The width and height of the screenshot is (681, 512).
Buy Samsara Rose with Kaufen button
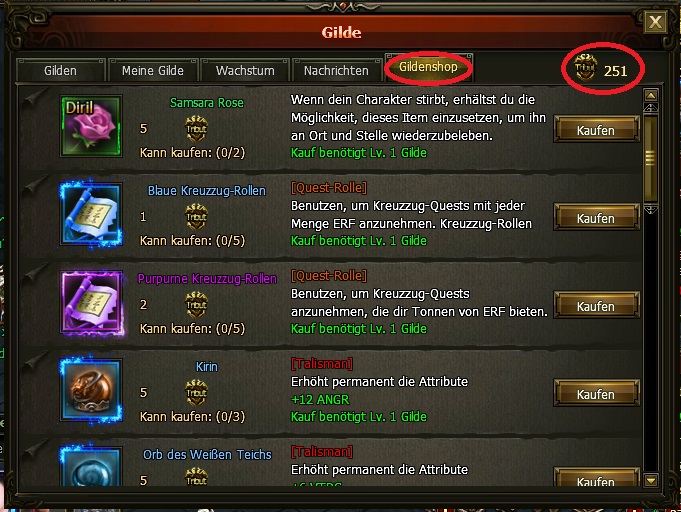(x=596, y=130)
